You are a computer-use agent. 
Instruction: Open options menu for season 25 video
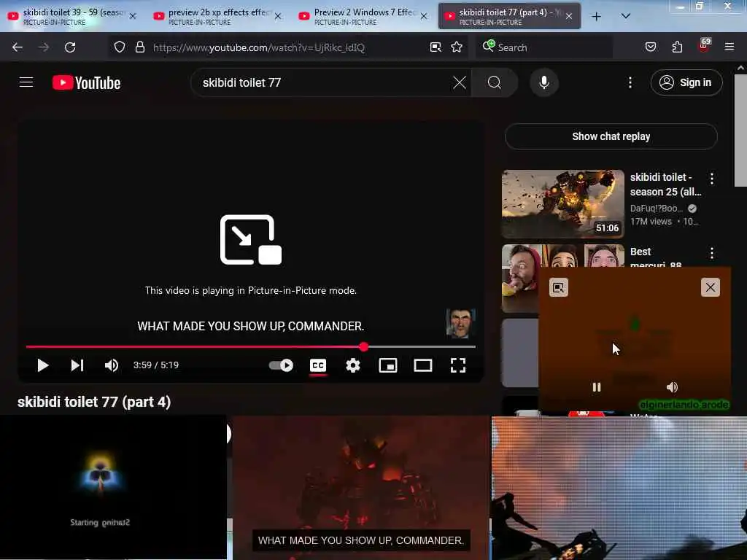coord(712,179)
